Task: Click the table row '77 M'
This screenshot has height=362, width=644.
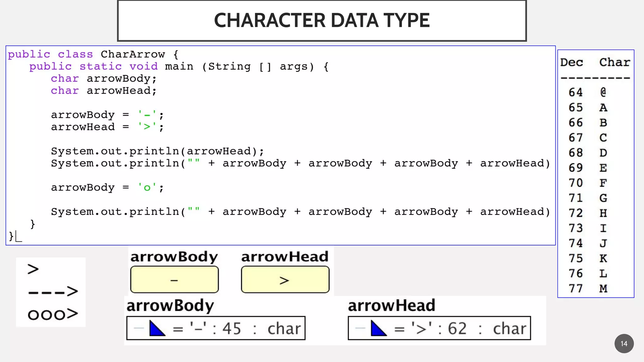Action: click(x=587, y=288)
